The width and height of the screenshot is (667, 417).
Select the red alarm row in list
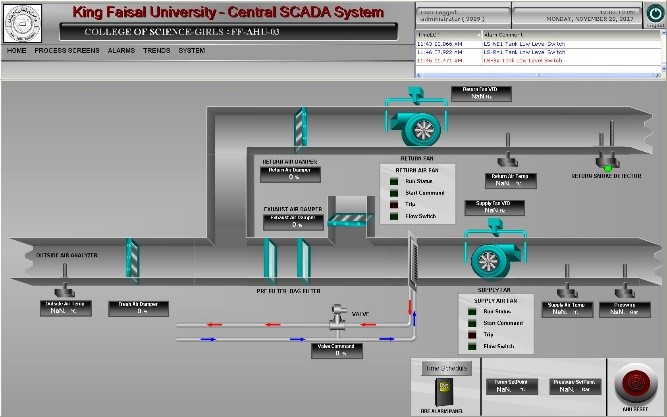click(538, 61)
